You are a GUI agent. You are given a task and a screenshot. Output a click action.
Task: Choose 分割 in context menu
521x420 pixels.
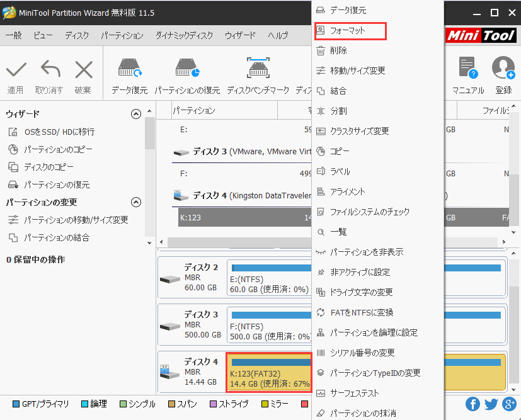coord(378,111)
